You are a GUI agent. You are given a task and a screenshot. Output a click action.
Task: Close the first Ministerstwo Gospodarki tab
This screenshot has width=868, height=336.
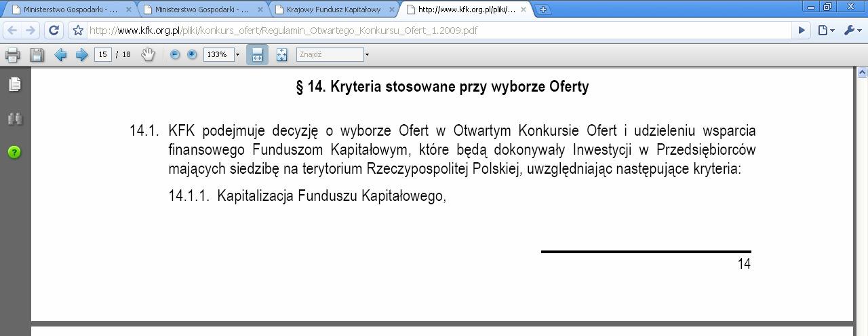pos(129,10)
